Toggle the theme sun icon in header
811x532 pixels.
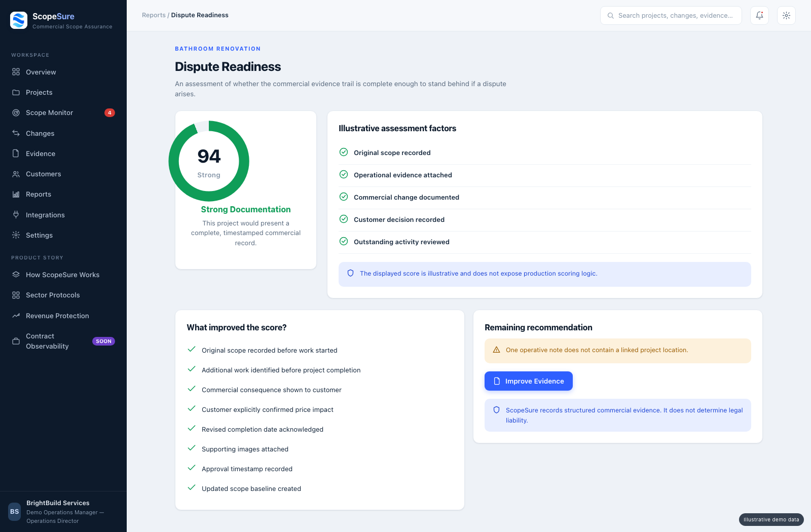[786, 15]
